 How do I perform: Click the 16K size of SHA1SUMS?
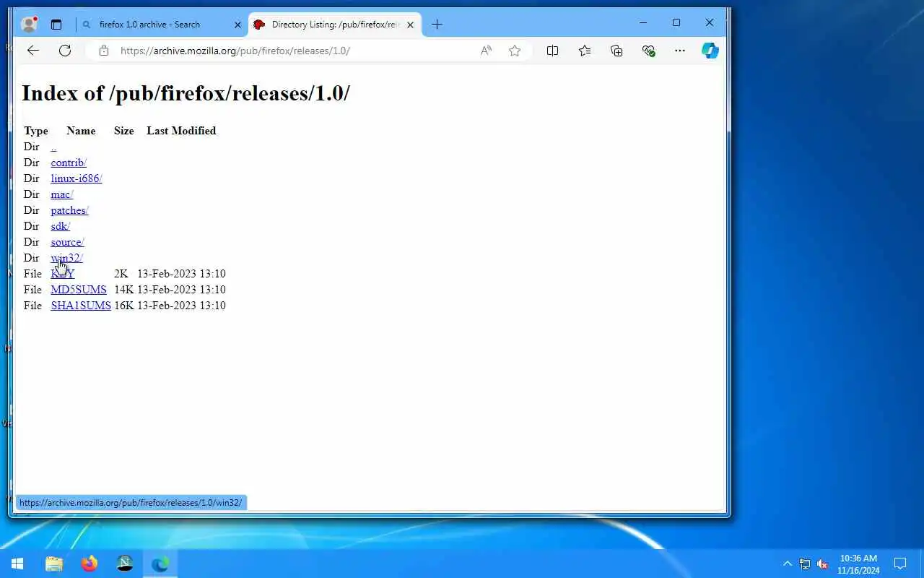(124, 306)
